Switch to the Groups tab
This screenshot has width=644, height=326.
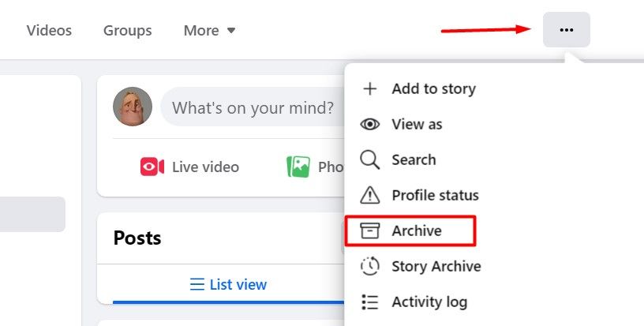click(x=127, y=30)
